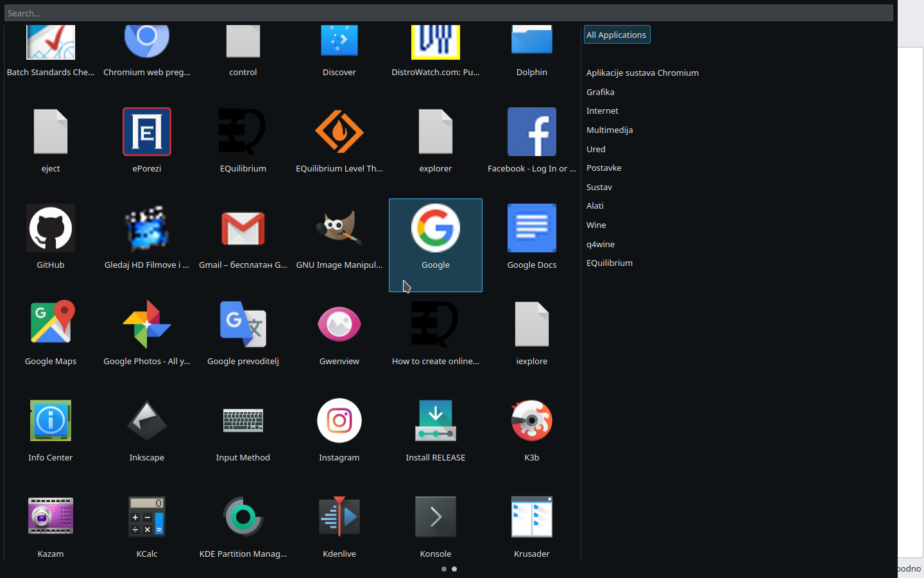This screenshot has height=578, width=924.
Task: Launch Gwenview image viewer
Action: [x=339, y=324]
